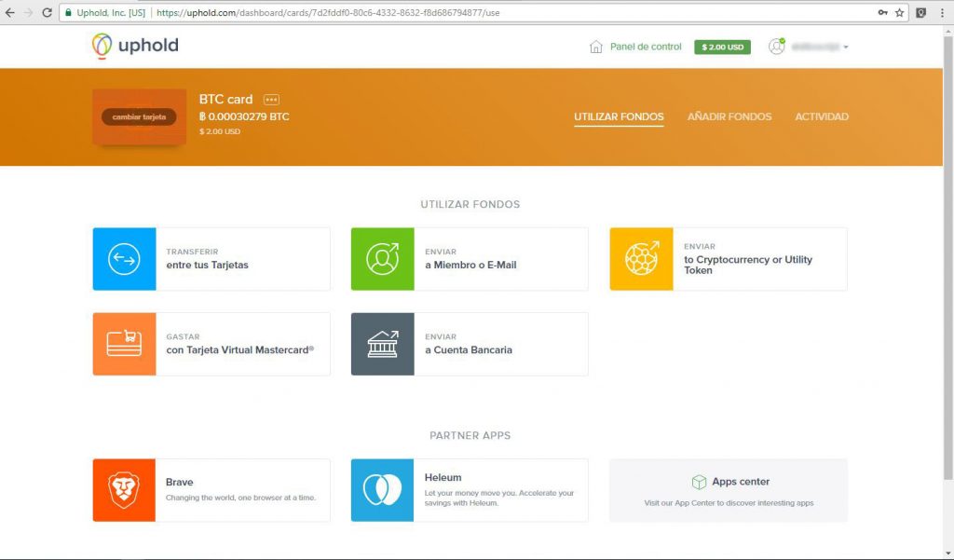Reload the page with refresh icon

coord(47,12)
